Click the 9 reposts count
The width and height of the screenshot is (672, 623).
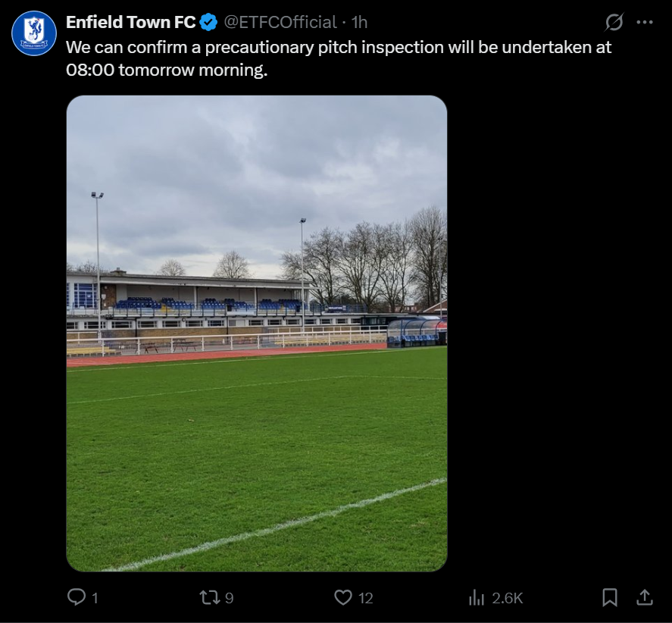230,598
